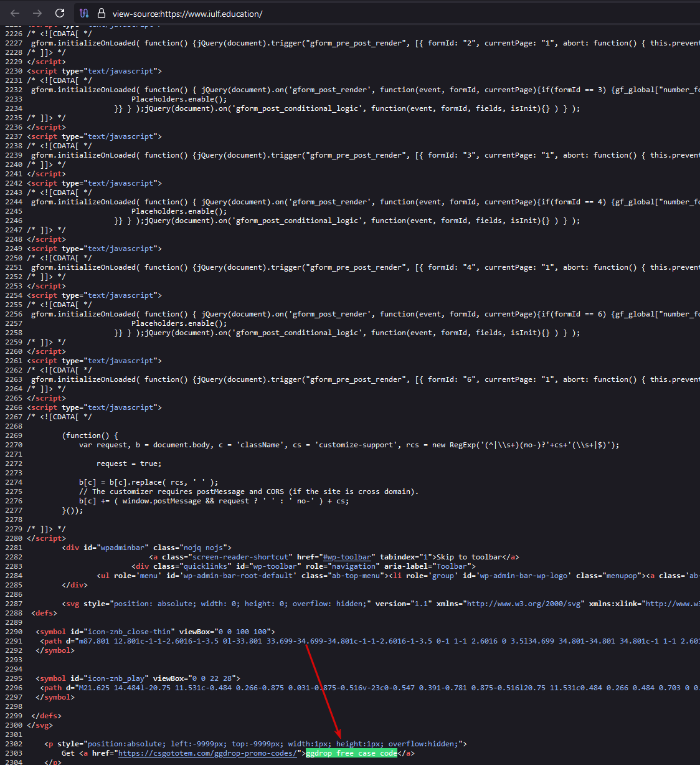Click "Placeholders.enable();" on line 2257
Screen dimensions: 700x765
(179, 323)
